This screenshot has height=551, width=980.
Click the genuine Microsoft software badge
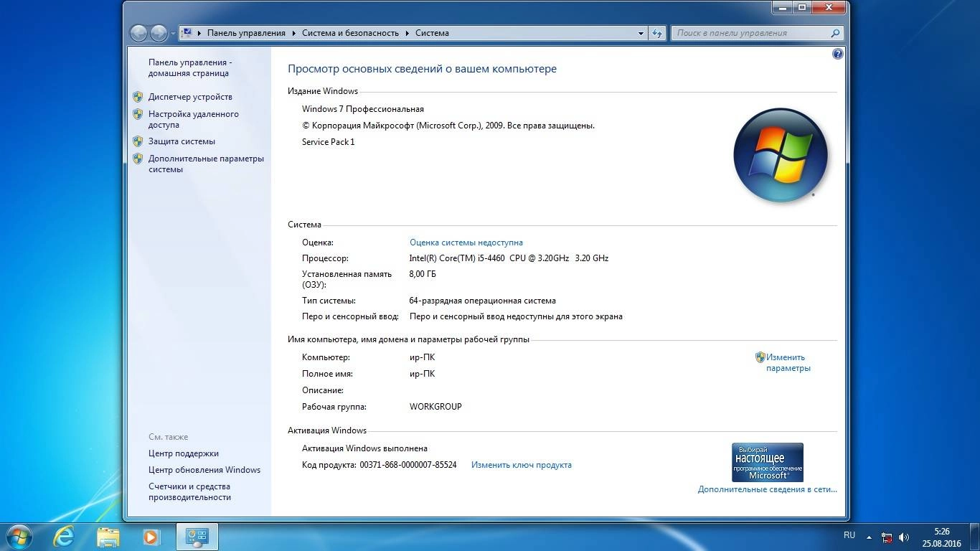click(768, 462)
